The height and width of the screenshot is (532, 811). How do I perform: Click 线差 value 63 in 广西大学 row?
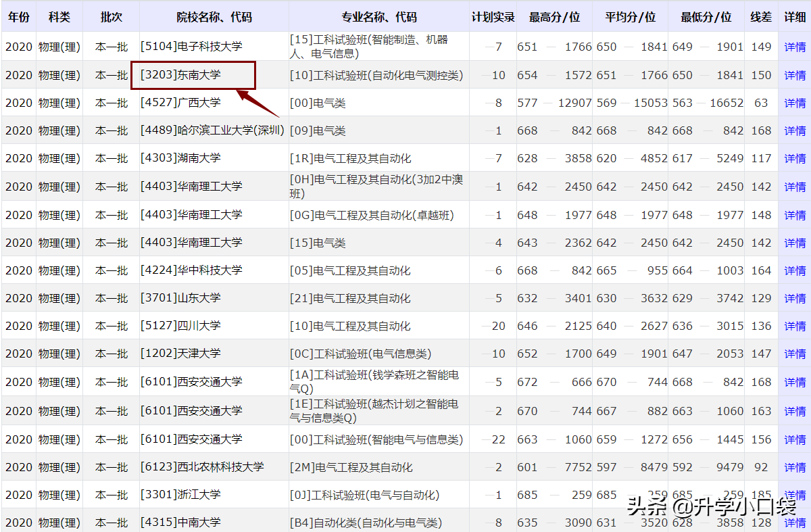pos(761,103)
